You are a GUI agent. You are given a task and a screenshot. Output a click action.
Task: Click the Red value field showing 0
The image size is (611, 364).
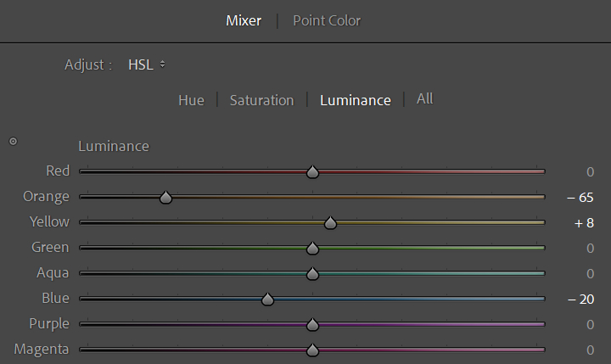[590, 172]
